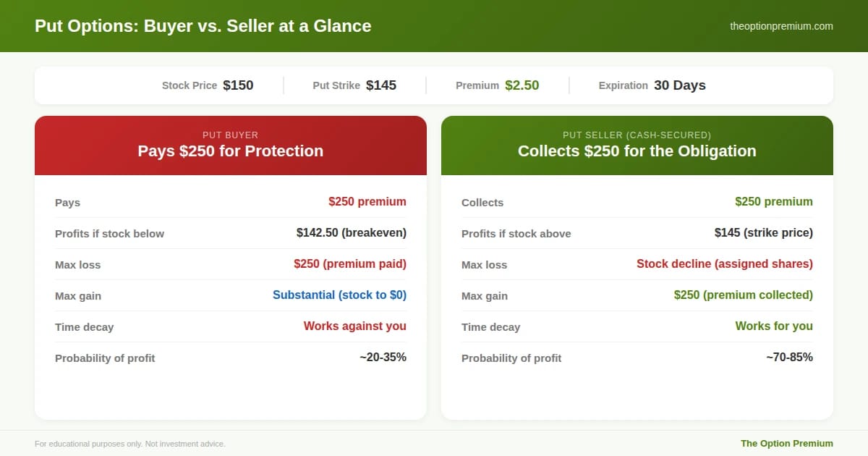Click the Stock decline (assigned shares) text
The image size is (868, 456).
point(724,264)
